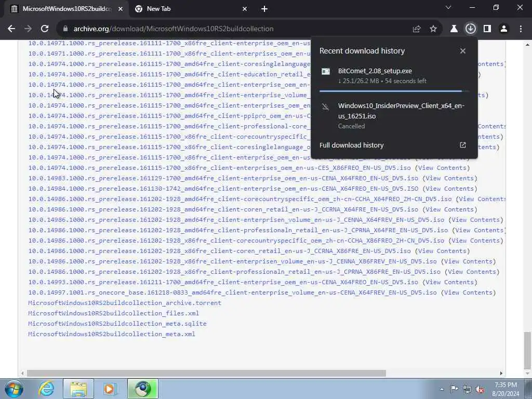The image size is (532, 399).
Task: Close the MicrosoftWindows10RS2 tab
Action: pyautogui.click(x=121, y=9)
